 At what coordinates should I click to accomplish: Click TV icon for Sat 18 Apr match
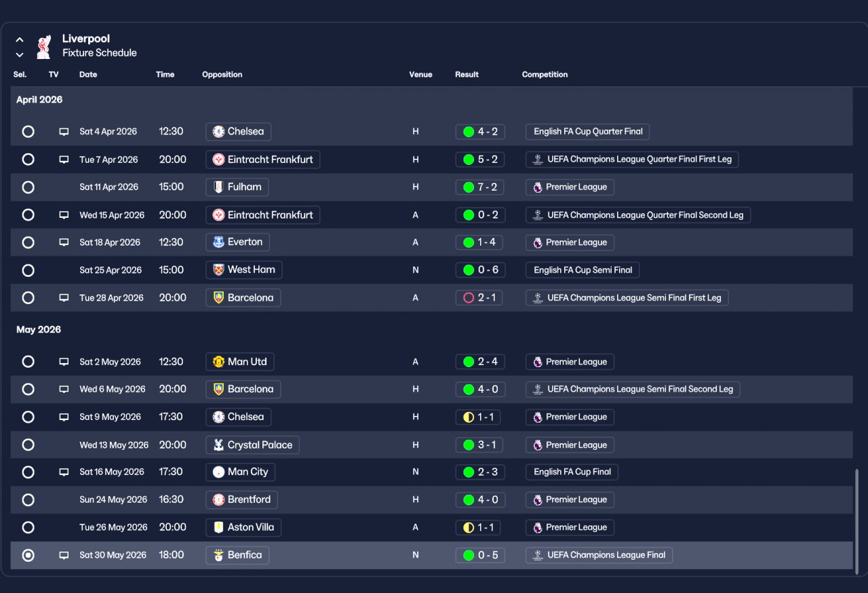[64, 242]
